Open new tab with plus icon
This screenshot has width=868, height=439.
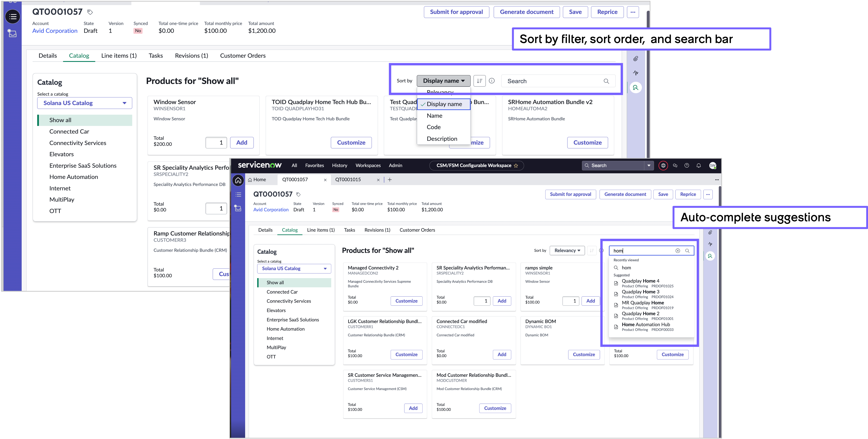click(390, 180)
